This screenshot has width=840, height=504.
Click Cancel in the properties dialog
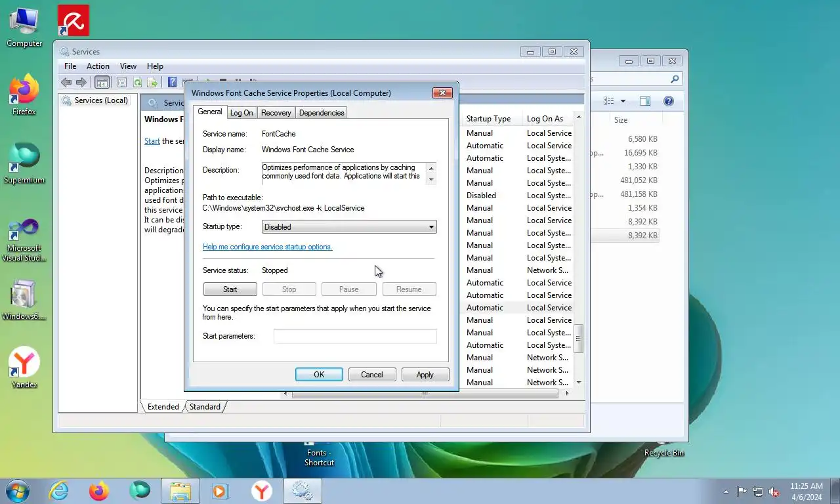(x=371, y=375)
